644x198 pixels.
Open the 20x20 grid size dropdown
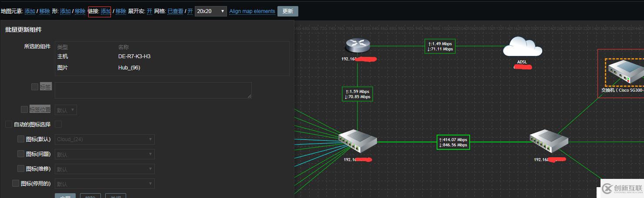pyautogui.click(x=211, y=11)
